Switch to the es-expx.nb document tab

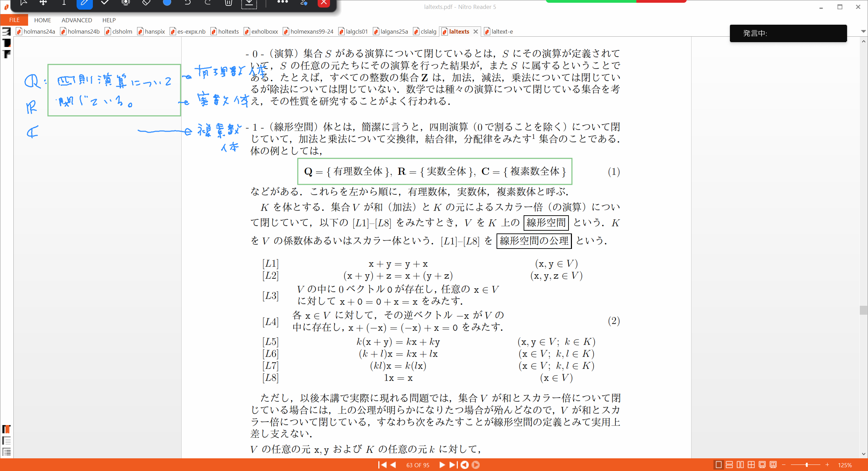pyautogui.click(x=188, y=32)
